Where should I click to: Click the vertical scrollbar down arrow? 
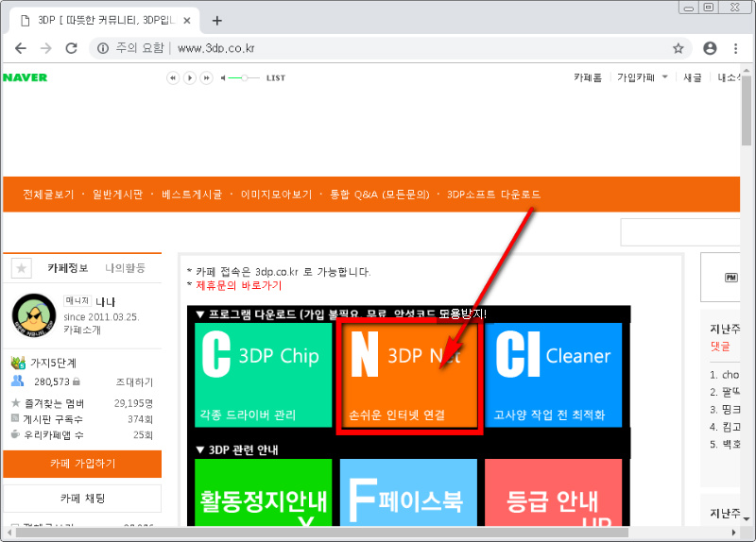(x=747, y=519)
